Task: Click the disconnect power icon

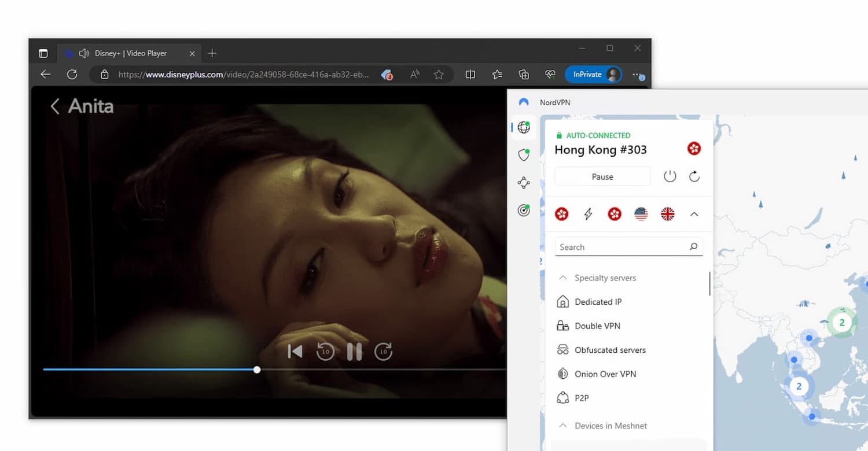Action: (670, 176)
